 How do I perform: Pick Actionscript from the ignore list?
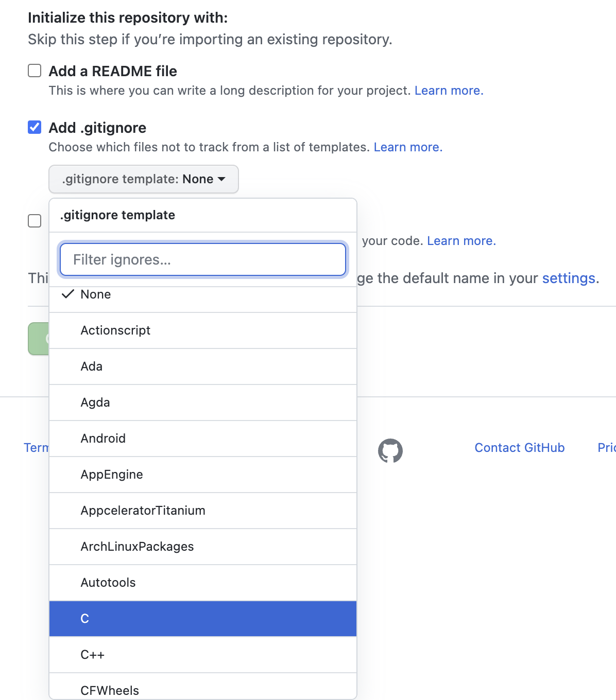[x=203, y=330]
